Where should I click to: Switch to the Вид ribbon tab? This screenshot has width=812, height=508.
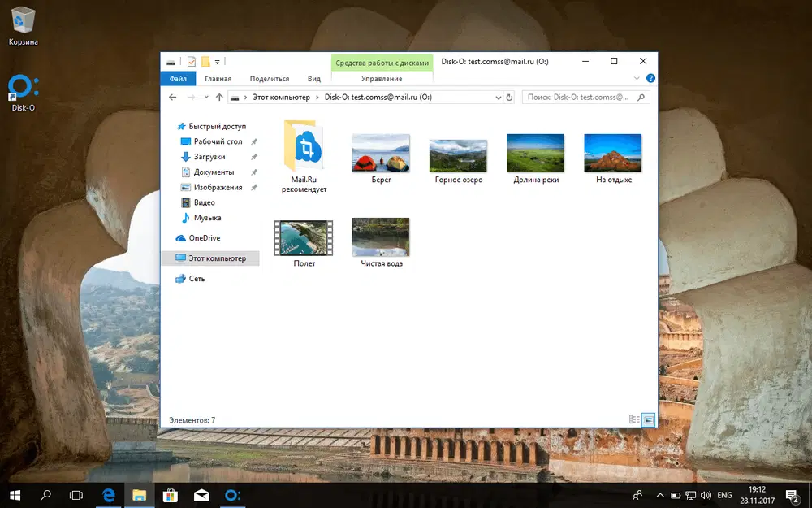[x=313, y=79]
